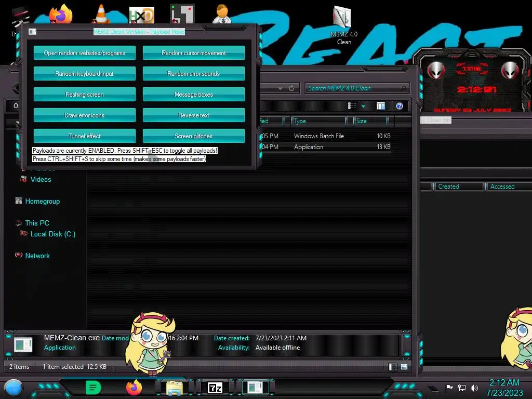Open the address bar history dropdown
The image size is (532, 399).
[x=280, y=88]
